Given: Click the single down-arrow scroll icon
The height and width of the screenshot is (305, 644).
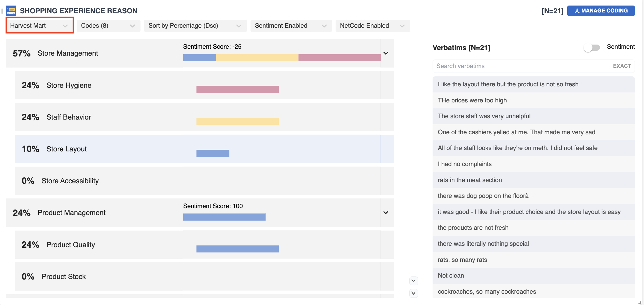Looking at the screenshot, I should click(x=413, y=281).
